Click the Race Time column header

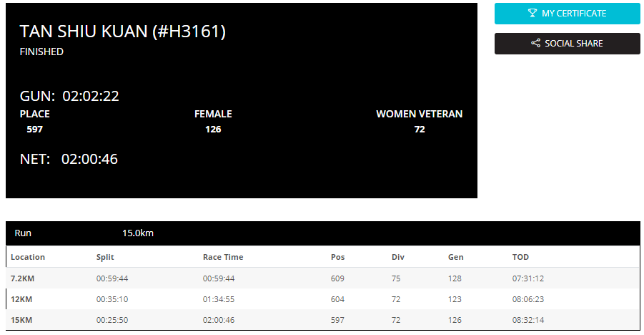[223, 257]
